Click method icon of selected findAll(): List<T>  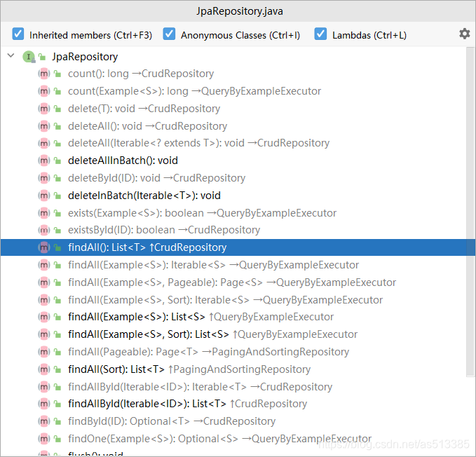(x=43, y=247)
